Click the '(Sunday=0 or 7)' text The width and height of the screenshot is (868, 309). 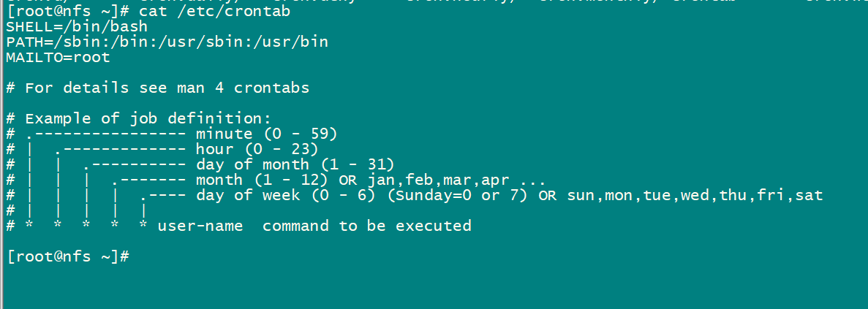[x=458, y=195]
